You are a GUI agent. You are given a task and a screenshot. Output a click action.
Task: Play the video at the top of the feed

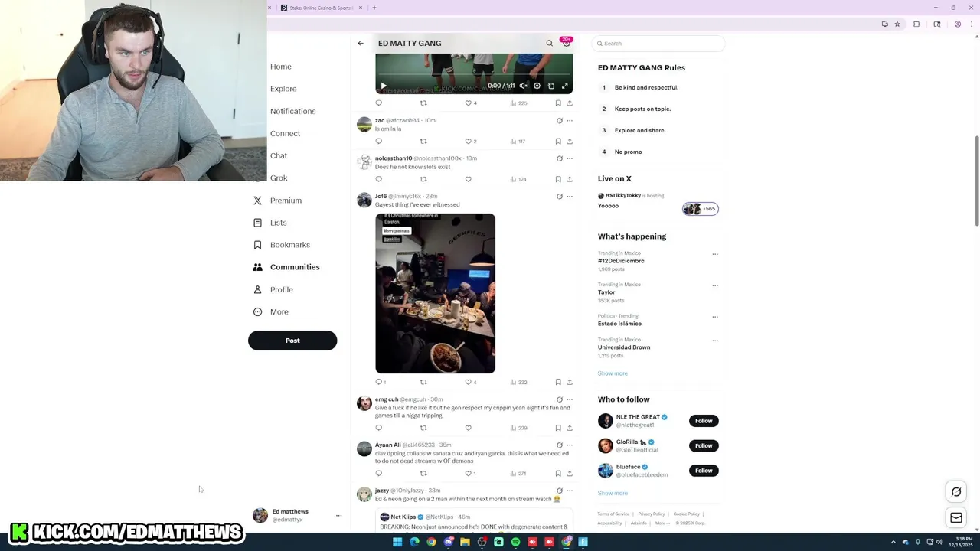tap(384, 86)
